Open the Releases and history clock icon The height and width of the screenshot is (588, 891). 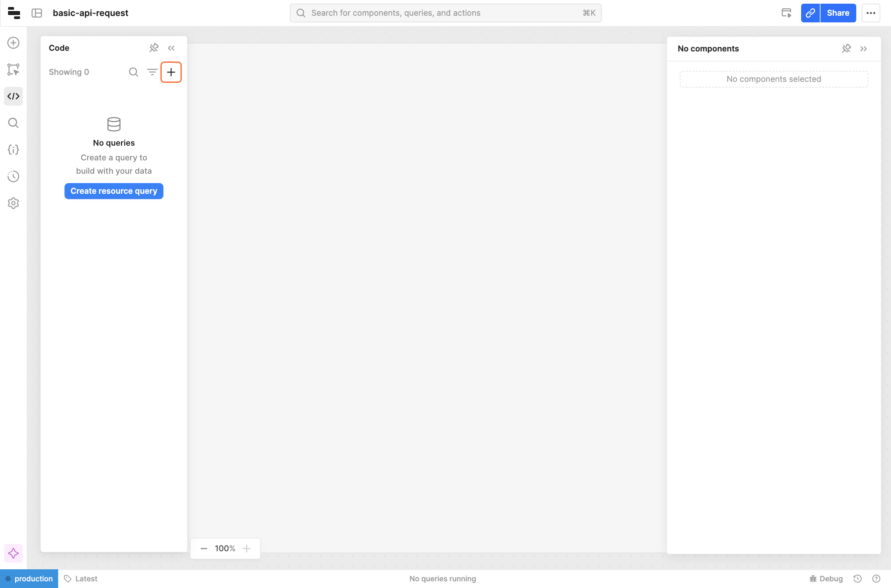click(x=13, y=176)
